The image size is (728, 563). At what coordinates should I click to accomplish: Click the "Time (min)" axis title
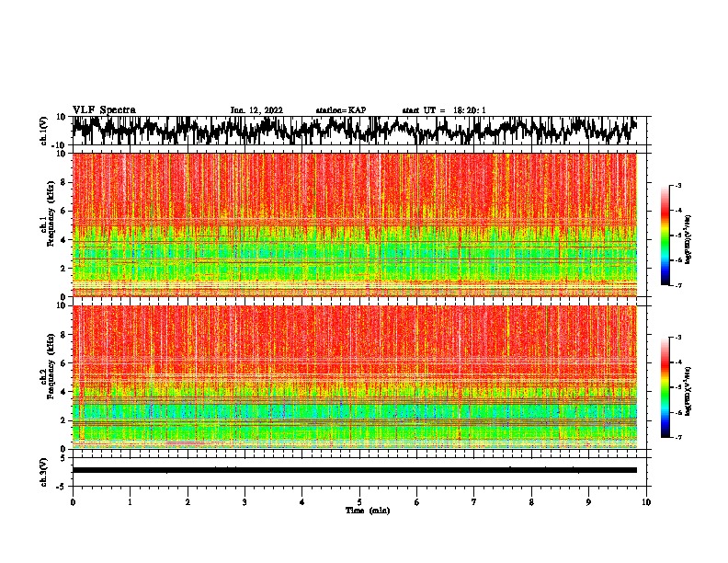(x=368, y=511)
